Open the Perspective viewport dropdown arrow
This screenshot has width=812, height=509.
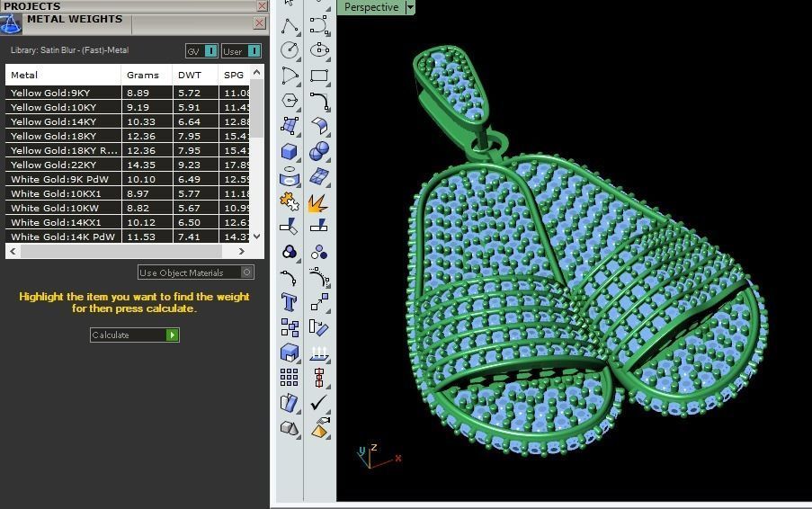click(x=410, y=7)
